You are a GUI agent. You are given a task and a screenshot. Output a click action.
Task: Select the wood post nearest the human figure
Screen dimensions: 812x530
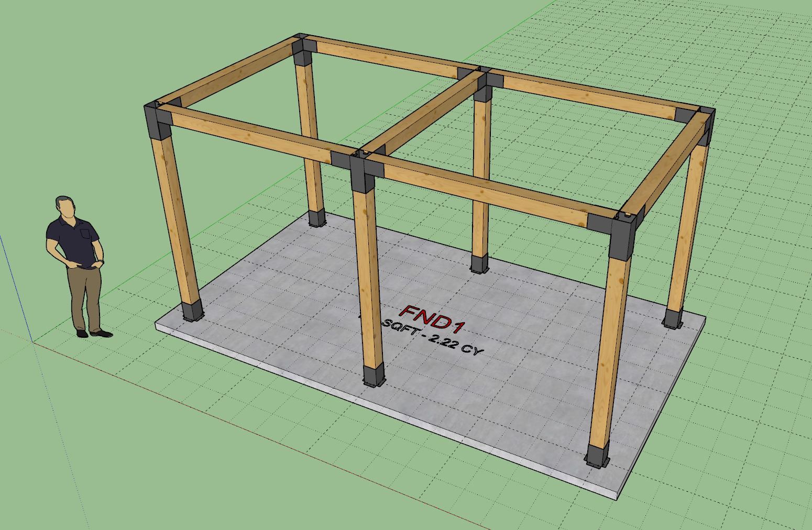[175, 220]
